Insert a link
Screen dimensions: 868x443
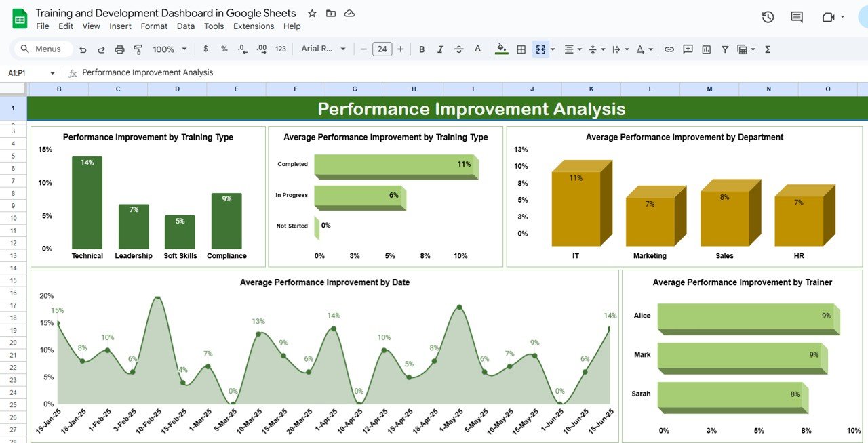(669, 49)
